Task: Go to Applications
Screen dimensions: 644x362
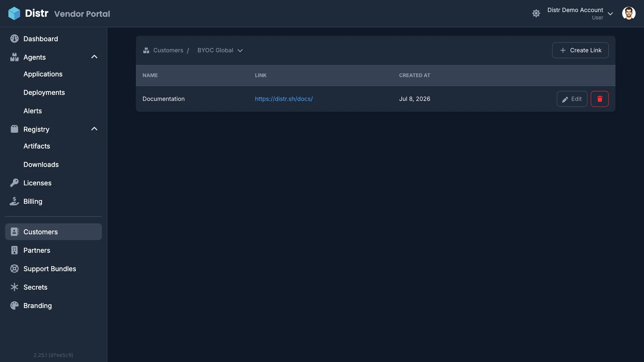Action: point(43,74)
